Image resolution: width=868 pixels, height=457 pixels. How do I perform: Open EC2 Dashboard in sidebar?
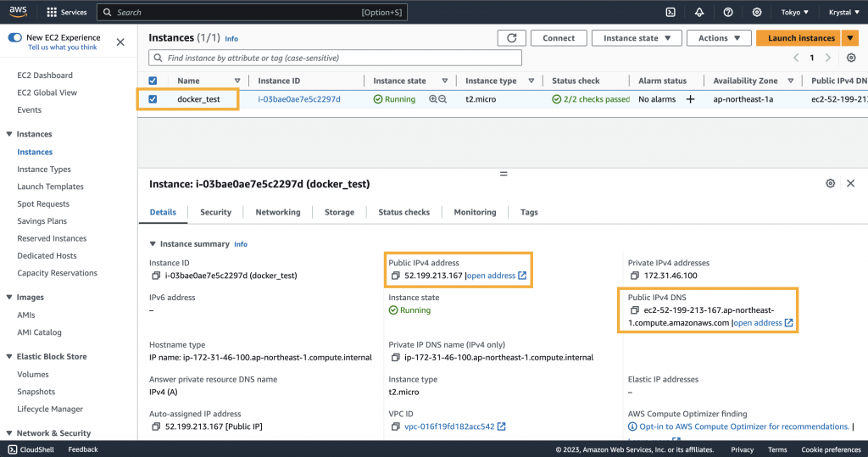45,75
